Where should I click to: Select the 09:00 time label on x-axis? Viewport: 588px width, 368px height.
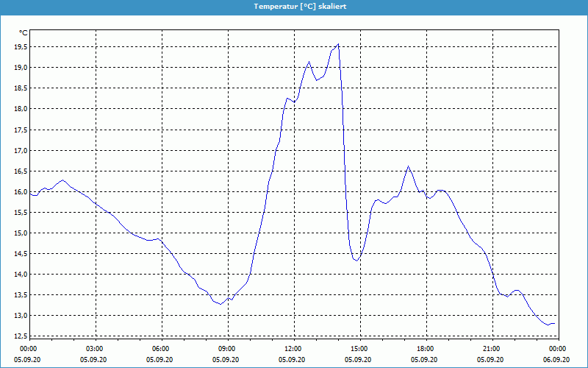pos(227,349)
